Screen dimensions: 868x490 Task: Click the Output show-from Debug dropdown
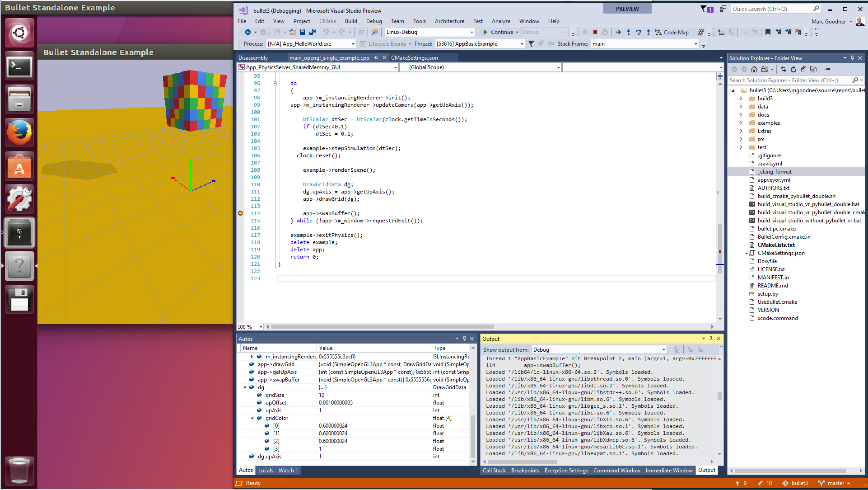click(x=596, y=349)
